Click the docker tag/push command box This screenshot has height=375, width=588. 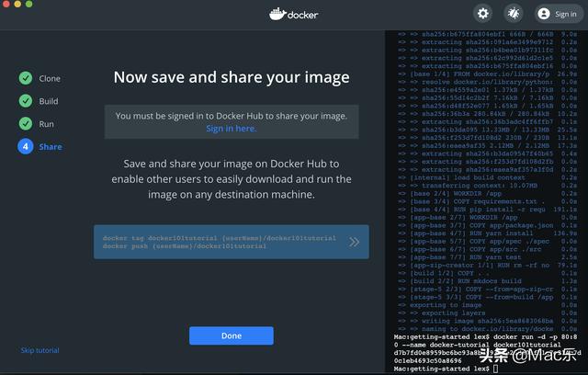tap(232, 242)
